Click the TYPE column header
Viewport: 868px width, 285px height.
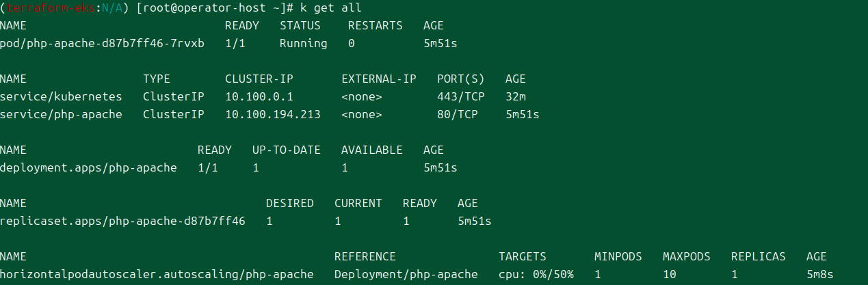point(157,79)
